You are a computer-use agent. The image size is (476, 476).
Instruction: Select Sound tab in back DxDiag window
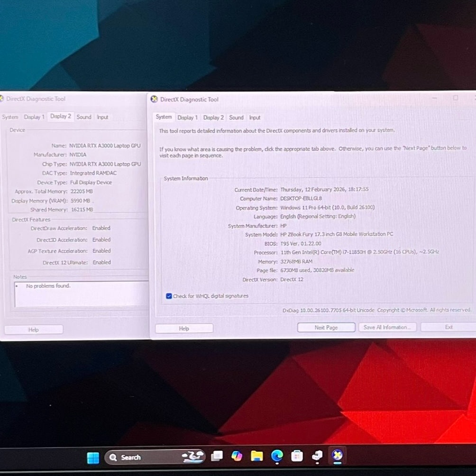[84, 117]
